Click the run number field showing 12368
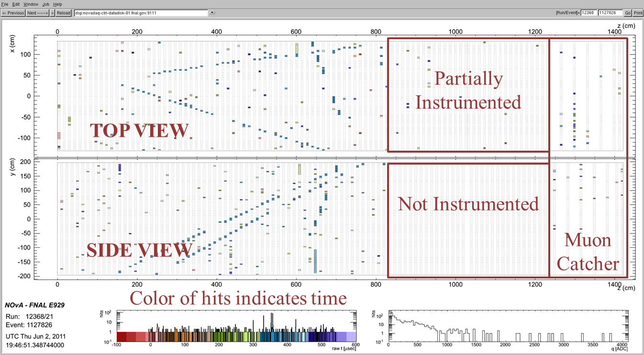 pyautogui.click(x=588, y=13)
